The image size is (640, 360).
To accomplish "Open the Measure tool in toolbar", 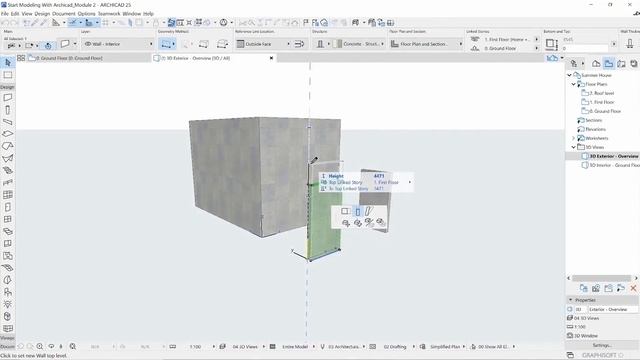I will tap(56, 23).
